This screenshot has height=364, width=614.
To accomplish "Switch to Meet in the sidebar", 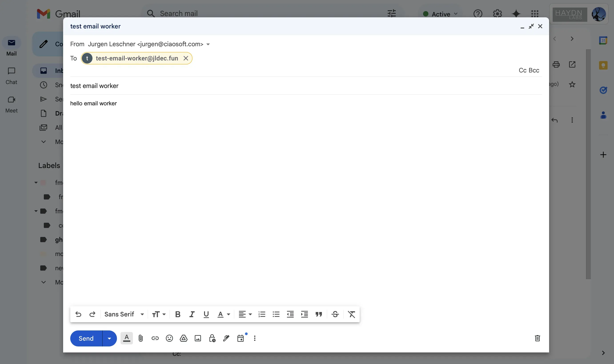I will [11, 104].
